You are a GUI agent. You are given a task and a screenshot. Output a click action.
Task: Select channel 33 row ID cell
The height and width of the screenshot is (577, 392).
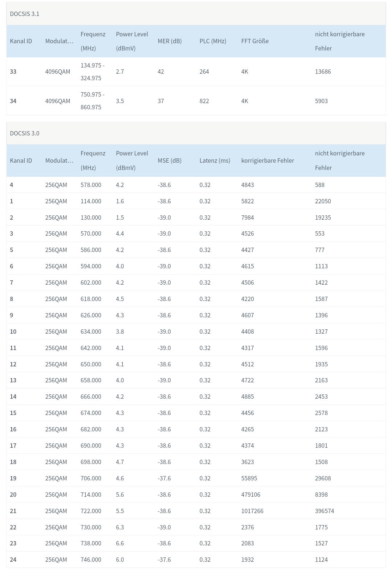pyautogui.click(x=13, y=72)
